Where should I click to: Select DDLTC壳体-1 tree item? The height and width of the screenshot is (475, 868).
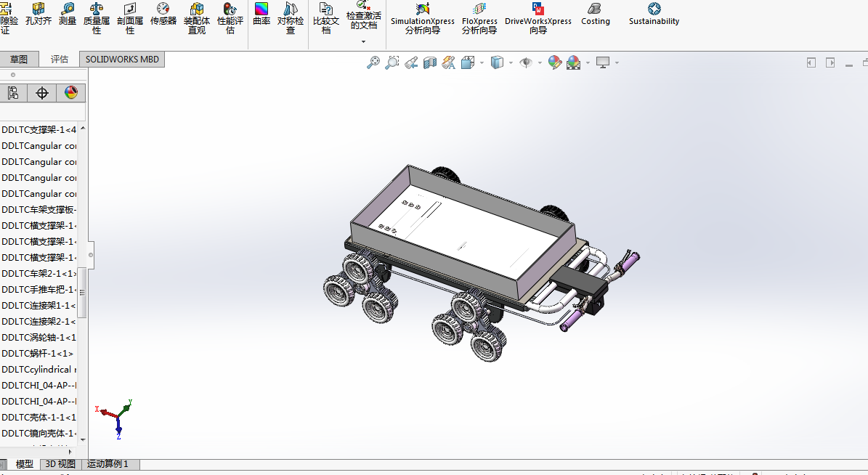38,418
